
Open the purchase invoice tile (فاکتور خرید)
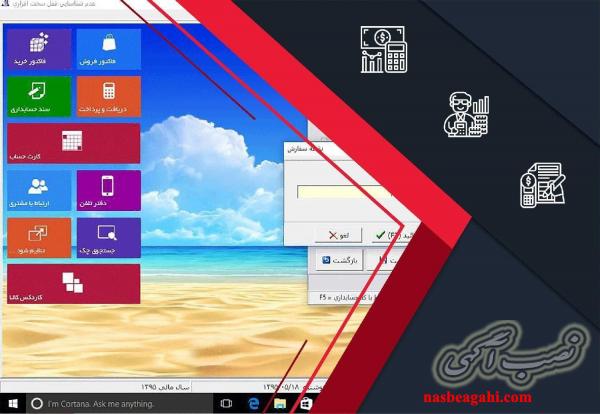[39, 49]
